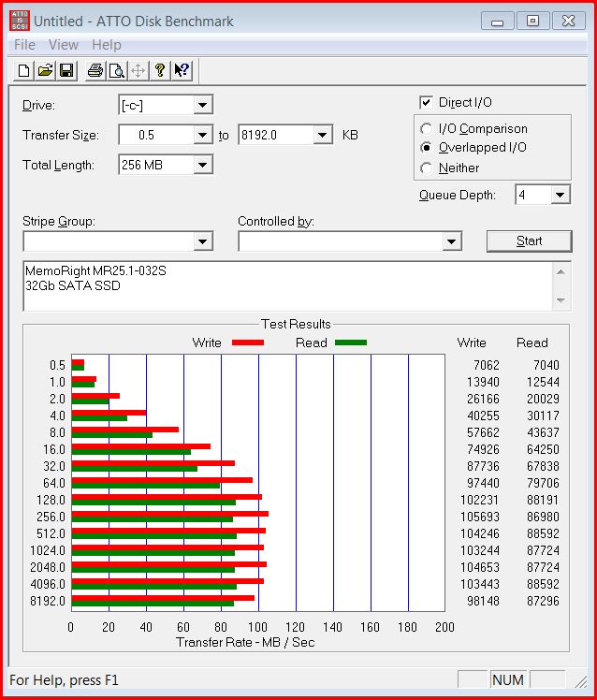Select the Neither radio button
Viewport: 597px width, 700px height.
click(426, 168)
